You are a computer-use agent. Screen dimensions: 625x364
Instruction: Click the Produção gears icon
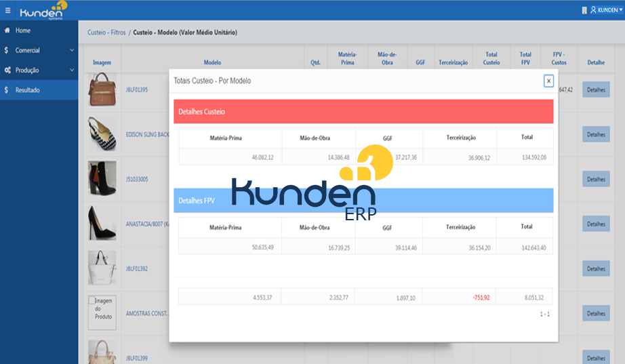click(7, 70)
